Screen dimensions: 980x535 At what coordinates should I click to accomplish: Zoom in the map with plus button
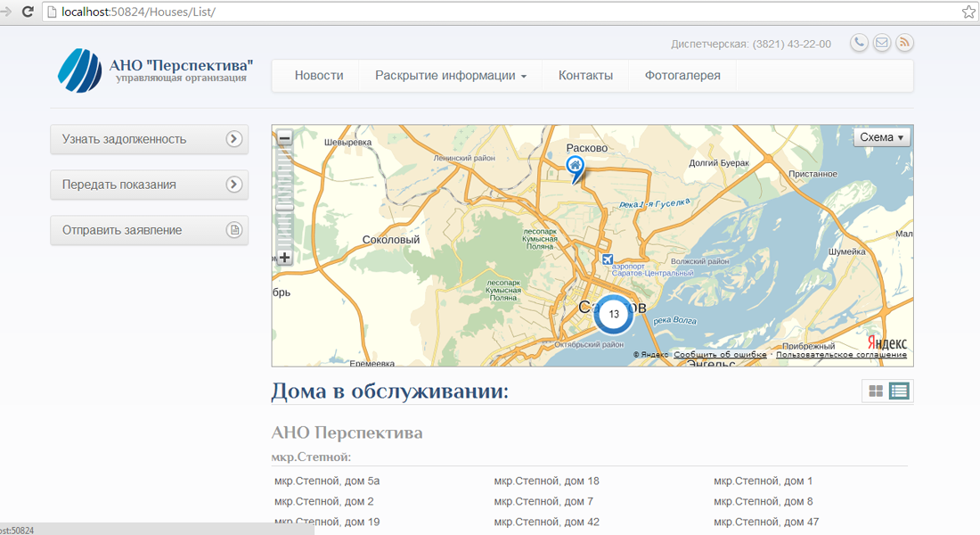click(284, 258)
